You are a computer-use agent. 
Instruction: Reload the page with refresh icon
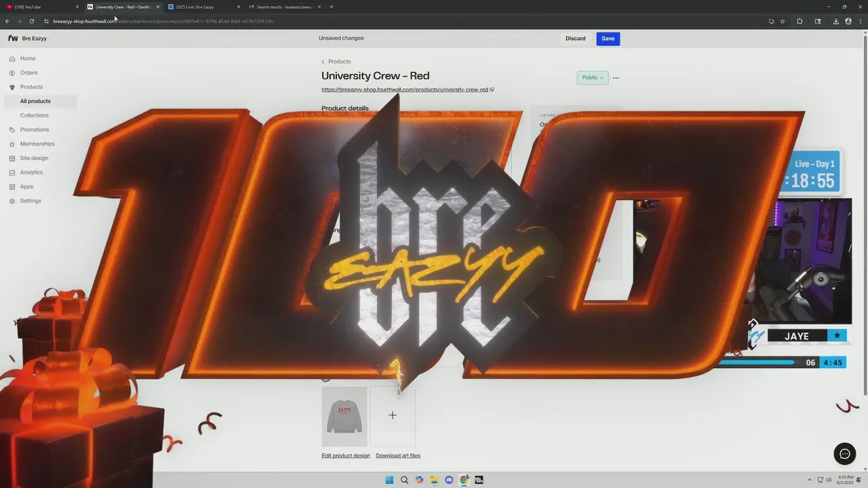tap(31, 21)
